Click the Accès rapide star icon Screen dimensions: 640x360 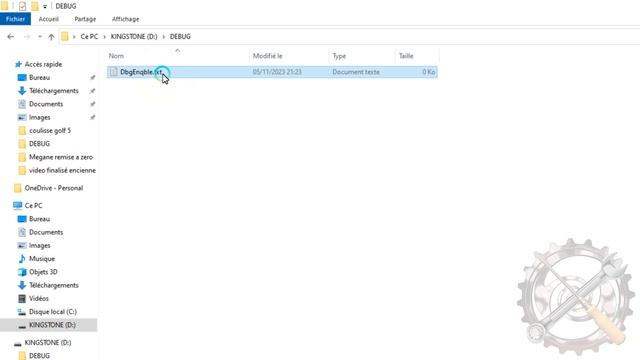click(x=18, y=64)
